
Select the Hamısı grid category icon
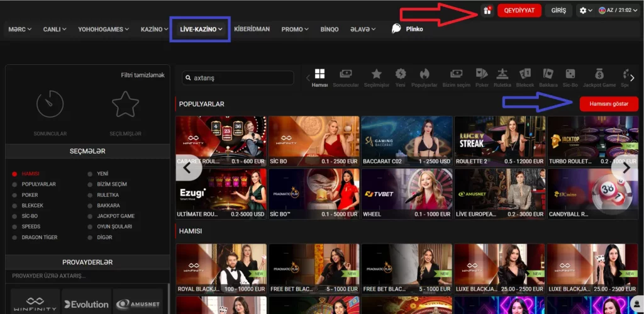[x=319, y=74]
